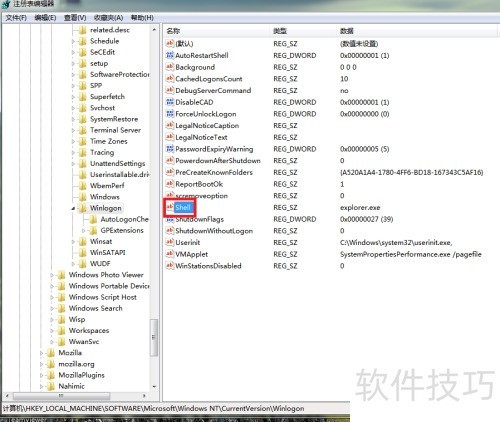
Task: Select the Time Zones key
Action: coord(109,141)
